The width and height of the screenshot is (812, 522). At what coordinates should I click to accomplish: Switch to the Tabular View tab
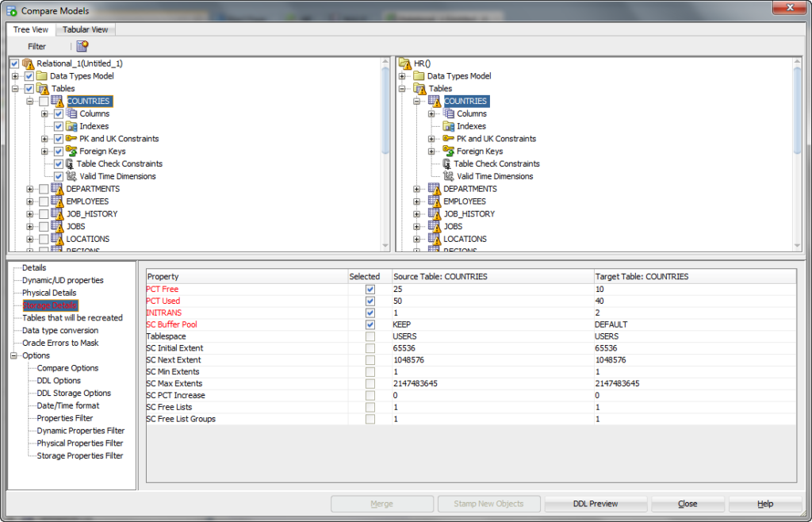(86, 30)
